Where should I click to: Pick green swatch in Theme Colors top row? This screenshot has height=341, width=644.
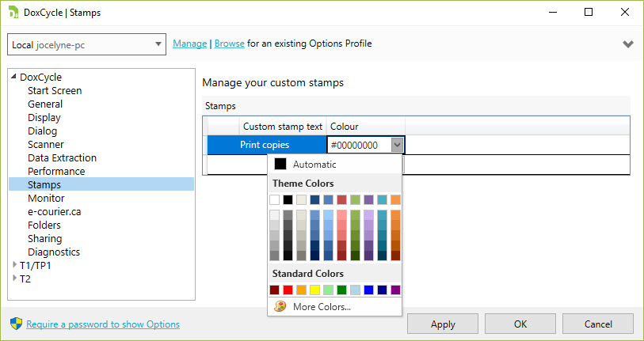coord(355,200)
